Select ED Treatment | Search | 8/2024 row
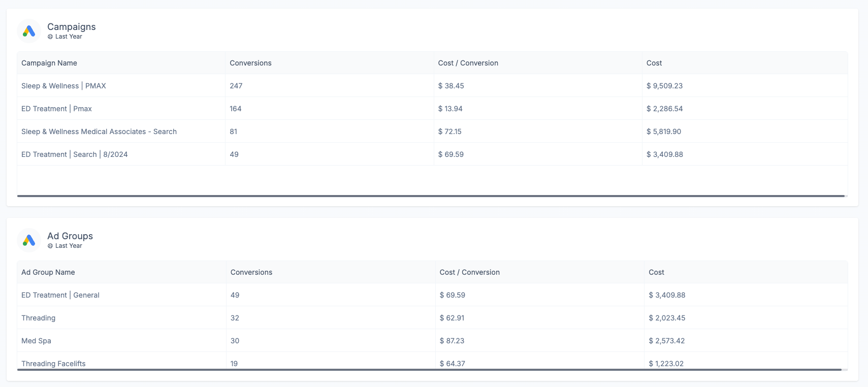Viewport: 868px width, 387px height. click(432, 154)
